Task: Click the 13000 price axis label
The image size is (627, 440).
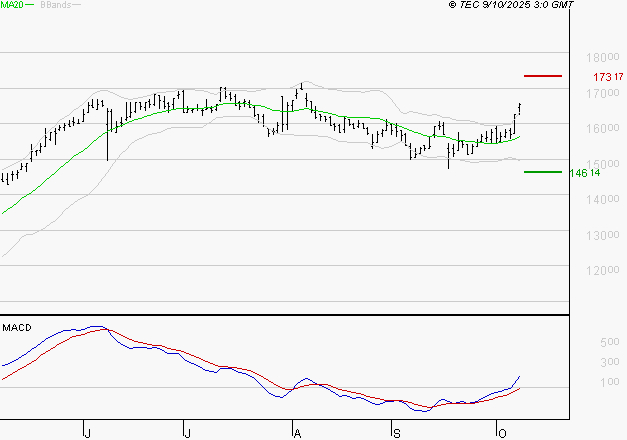Action: pyautogui.click(x=603, y=235)
